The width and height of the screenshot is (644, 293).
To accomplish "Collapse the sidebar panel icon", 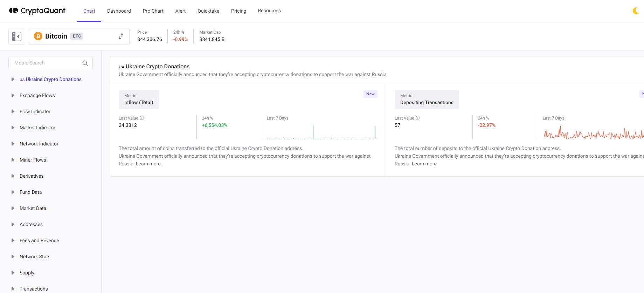I will click(x=17, y=36).
